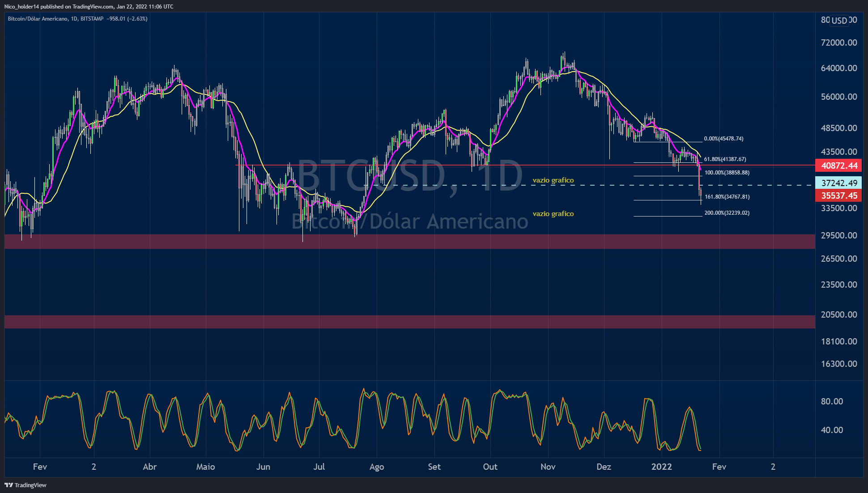Click the 2022 label on time axis
The image size is (868, 493).
click(x=661, y=467)
